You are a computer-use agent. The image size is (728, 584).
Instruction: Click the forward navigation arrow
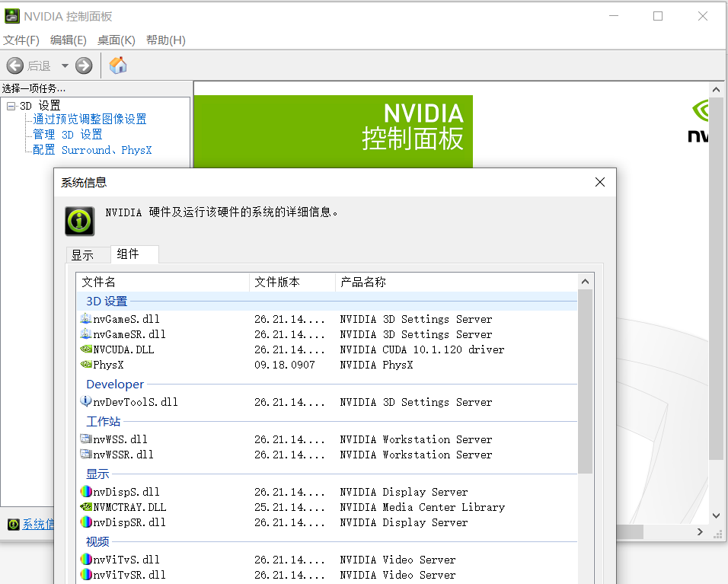point(82,65)
